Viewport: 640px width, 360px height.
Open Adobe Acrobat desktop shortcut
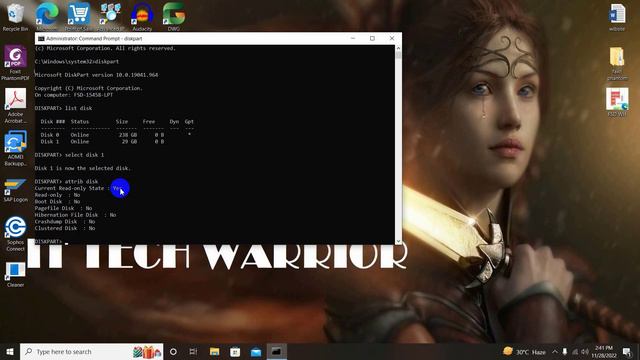pyautogui.click(x=16, y=105)
